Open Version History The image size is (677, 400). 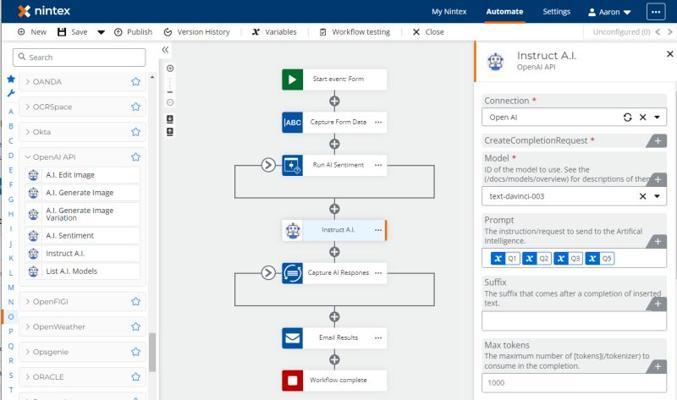[196, 32]
